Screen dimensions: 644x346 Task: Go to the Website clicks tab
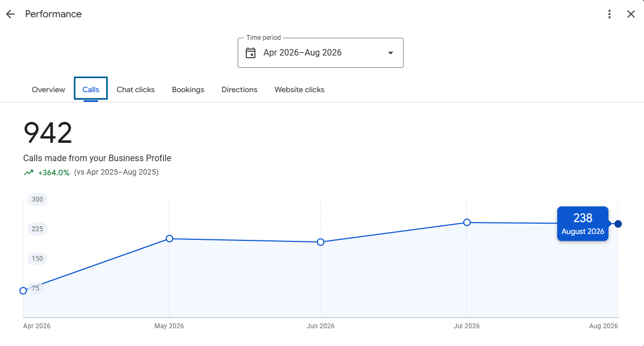pos(300,89)
